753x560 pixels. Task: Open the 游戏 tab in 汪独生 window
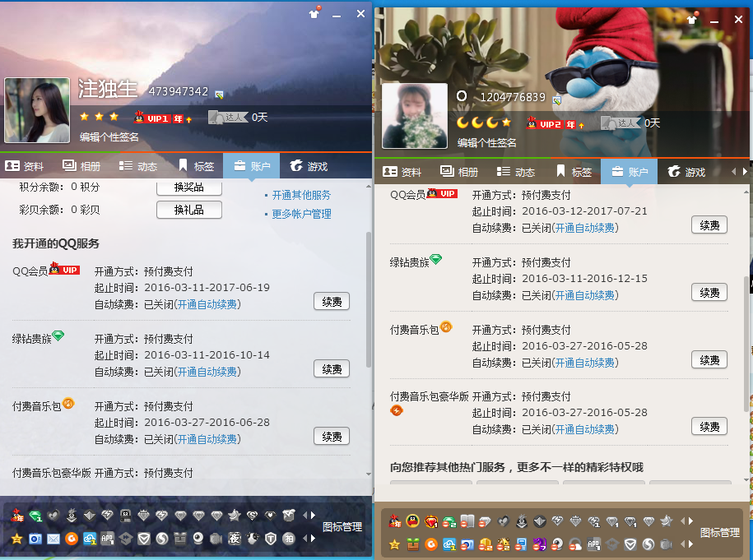(309, 166)
